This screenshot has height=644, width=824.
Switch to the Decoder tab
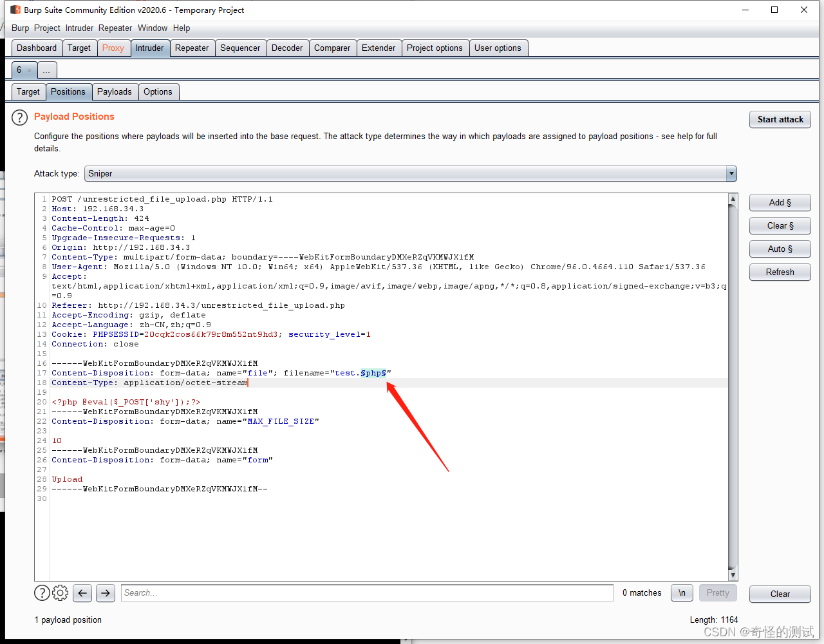287,48
